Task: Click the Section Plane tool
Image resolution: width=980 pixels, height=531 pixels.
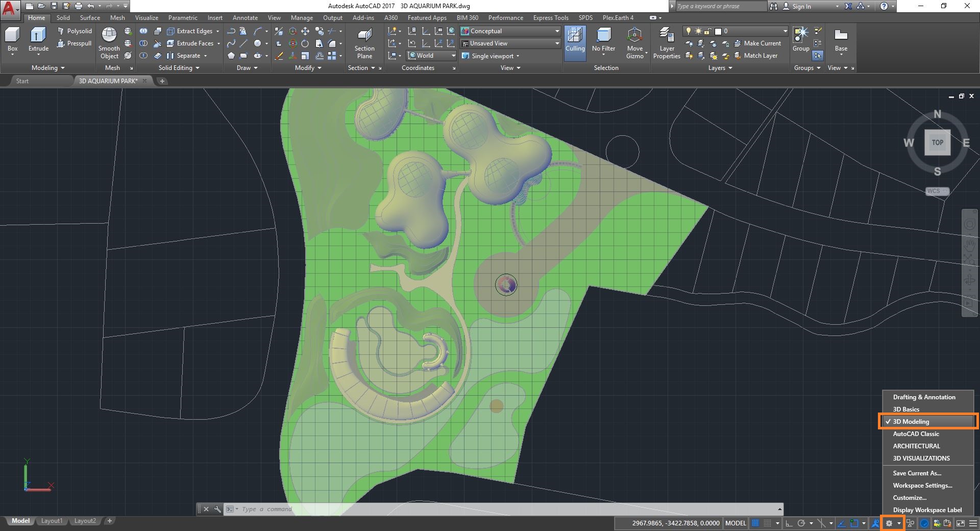Action: click(364, 43)
